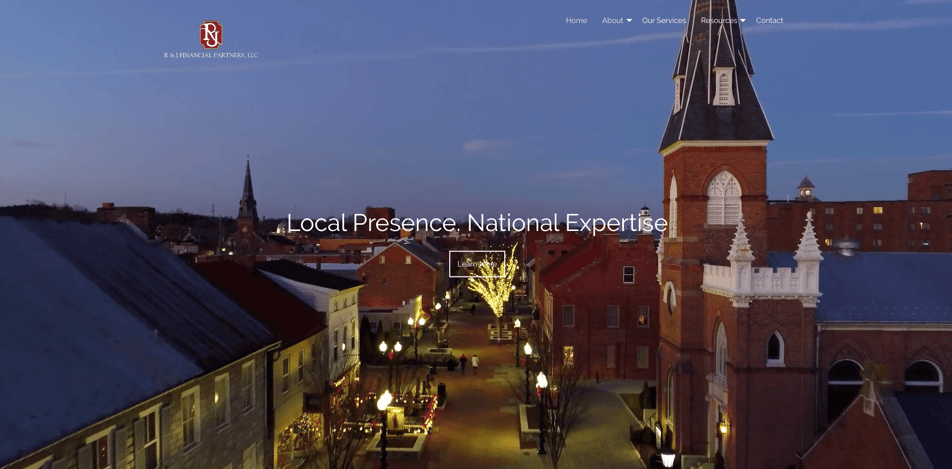Open the Contact page
The width and height of the screenshot is (952, 469).
[770, 21]
